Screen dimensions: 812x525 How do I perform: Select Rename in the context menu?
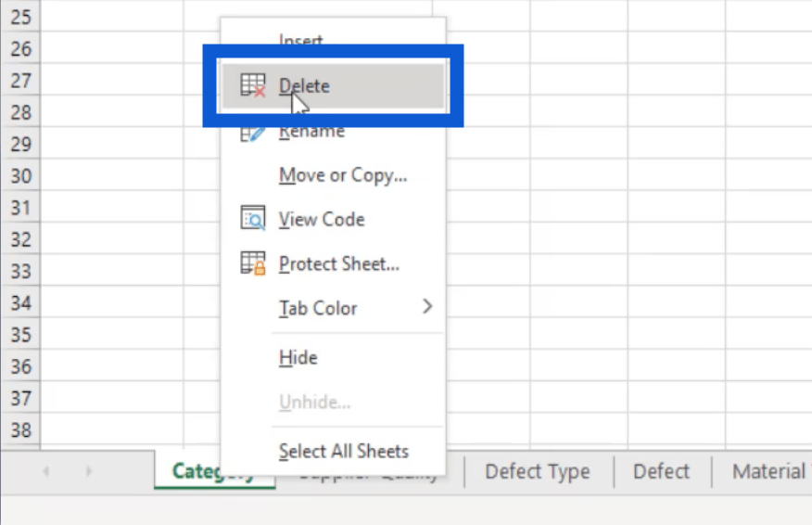333,132
